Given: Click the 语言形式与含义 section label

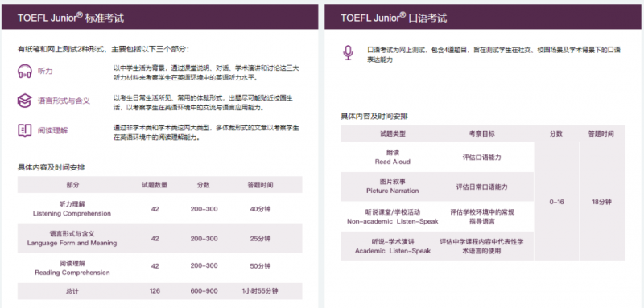Looking at the screenshot, I should coord(64,101).
